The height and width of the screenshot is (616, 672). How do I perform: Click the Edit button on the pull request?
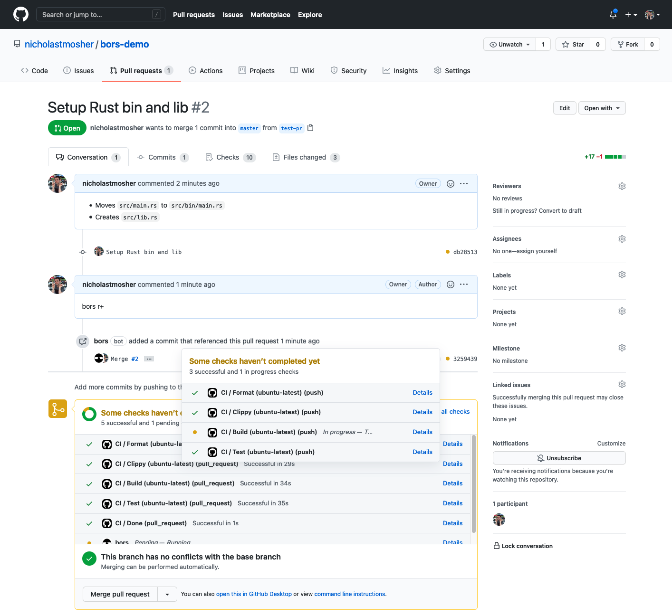(564, 108)
